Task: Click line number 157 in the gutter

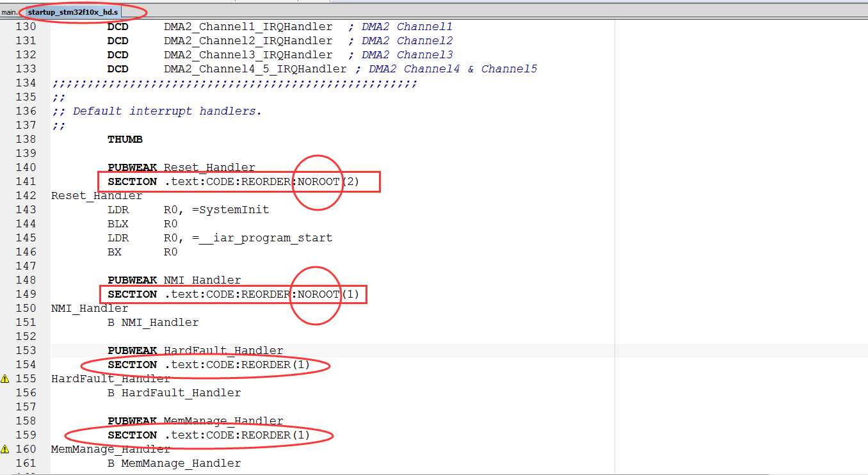Action: click(x=26, y=407)
